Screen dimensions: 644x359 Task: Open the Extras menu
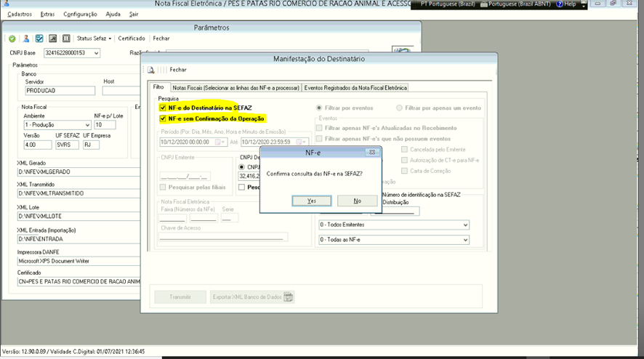point(47,14)
